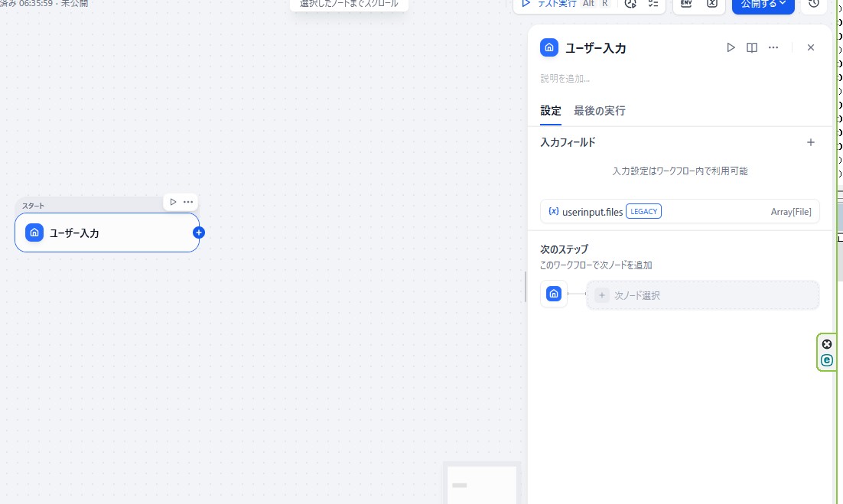Screen dimensions: 843x504
Task: Open the conversation variables (x) panel
Action: pos(711,4)
